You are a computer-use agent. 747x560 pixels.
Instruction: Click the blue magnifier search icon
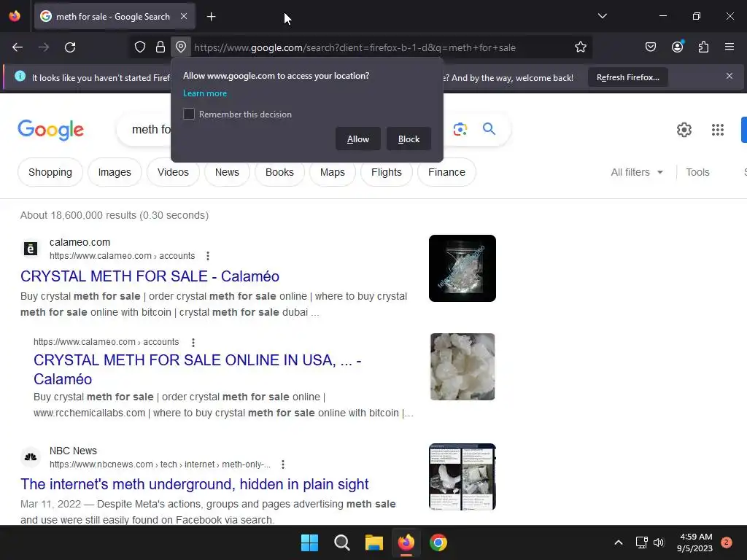click(x=489, y=128)
